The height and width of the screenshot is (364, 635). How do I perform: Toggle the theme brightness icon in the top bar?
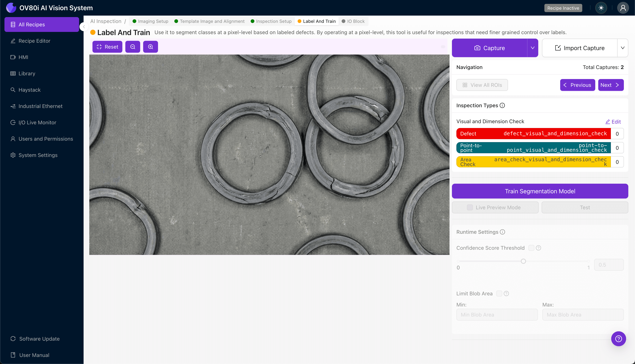tap(601, 8)
